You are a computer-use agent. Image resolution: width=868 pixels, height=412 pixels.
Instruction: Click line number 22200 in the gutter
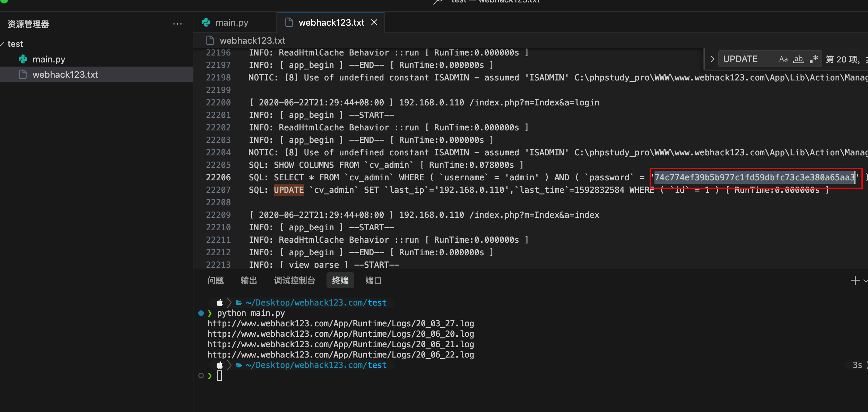[x=218, y=103]
